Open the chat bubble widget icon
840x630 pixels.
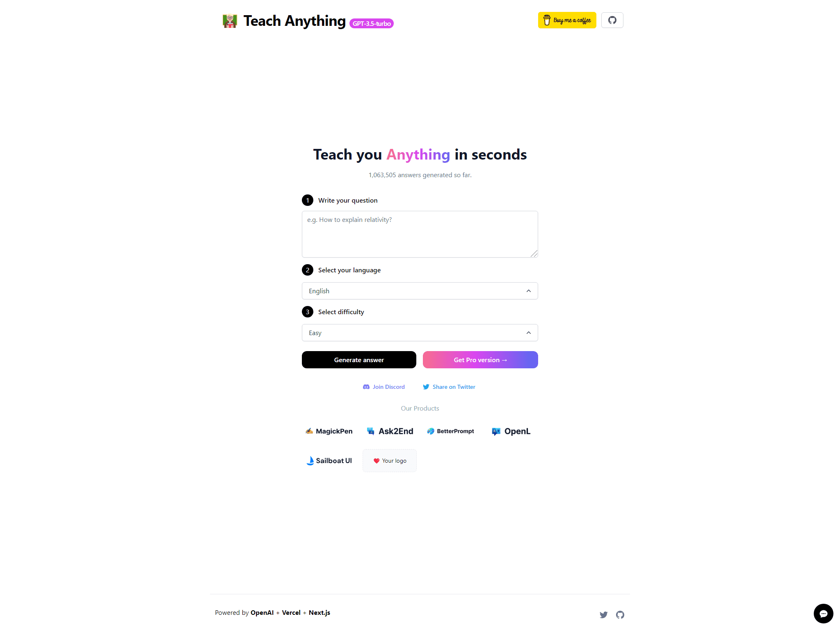(823, 613)
